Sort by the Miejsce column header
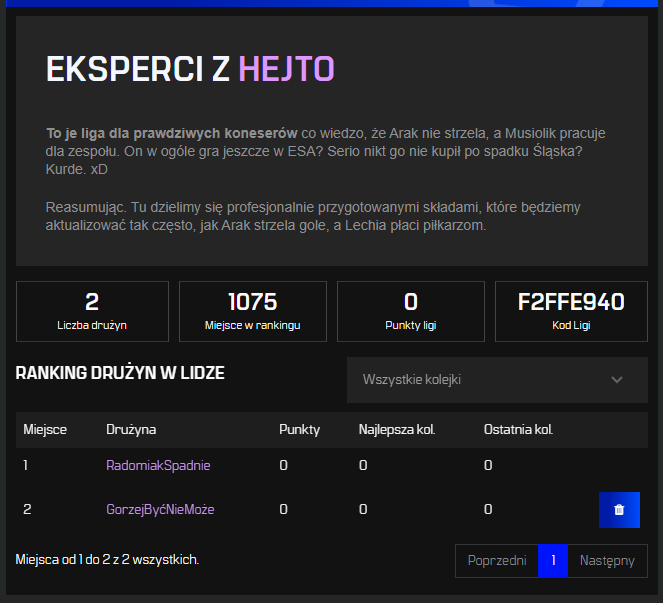Screen dimensions: 663x603 click(x=45, y=429)
